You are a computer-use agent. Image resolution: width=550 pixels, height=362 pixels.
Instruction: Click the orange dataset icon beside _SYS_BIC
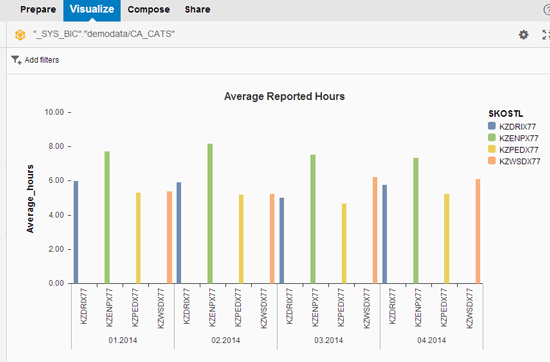coord(20,35)
